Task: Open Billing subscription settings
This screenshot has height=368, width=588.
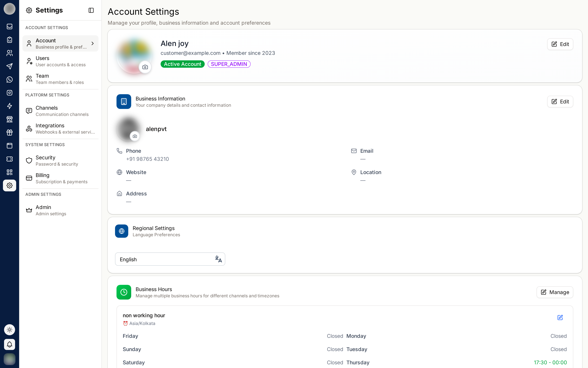Action: click(60, 178)
